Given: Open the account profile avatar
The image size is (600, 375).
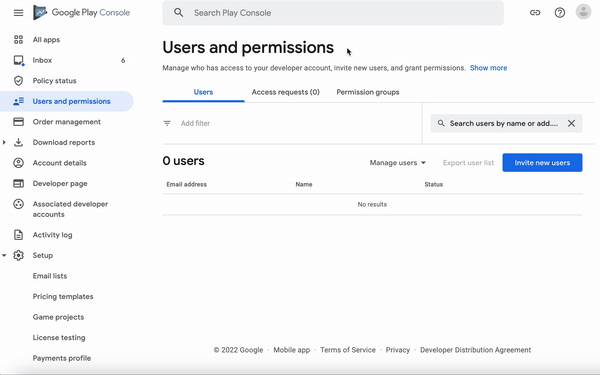Looking at the screenshot, I should click(583, 12).
